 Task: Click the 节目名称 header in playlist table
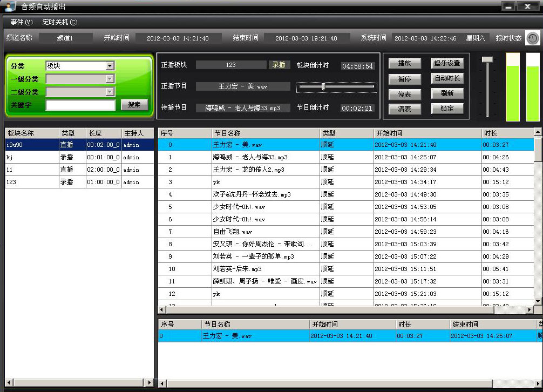[x=265, y=133]
